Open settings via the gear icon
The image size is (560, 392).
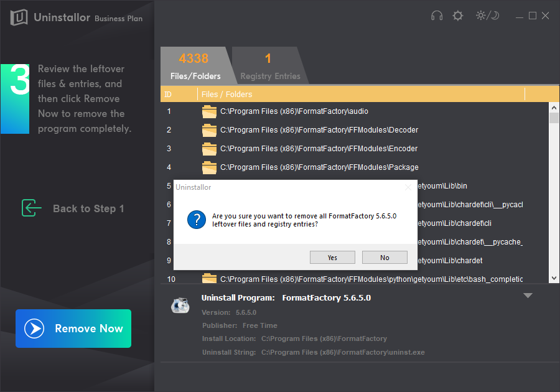tap(458, 16)
